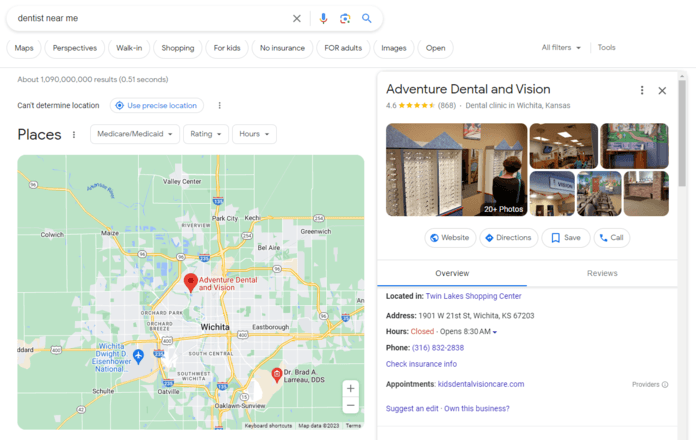Viewport: 696px width, 440px height.
Task: Get Directions to Adventure Dental
Action: pos(507,238)
